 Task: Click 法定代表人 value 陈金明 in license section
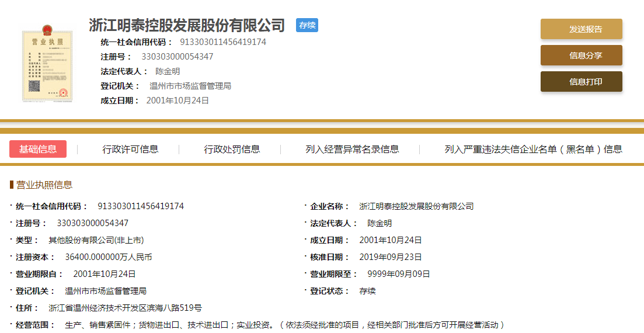point(380,223)
